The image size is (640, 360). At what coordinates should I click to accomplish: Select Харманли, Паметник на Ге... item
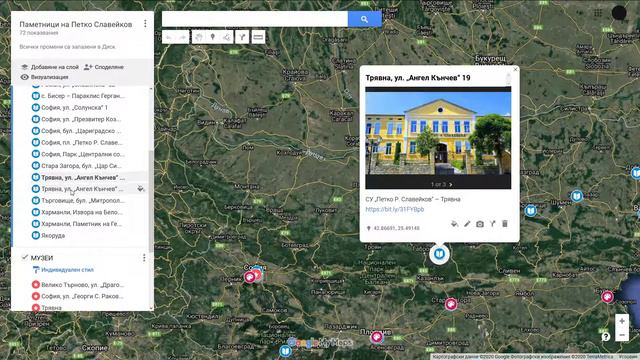(x=77, y=224)
